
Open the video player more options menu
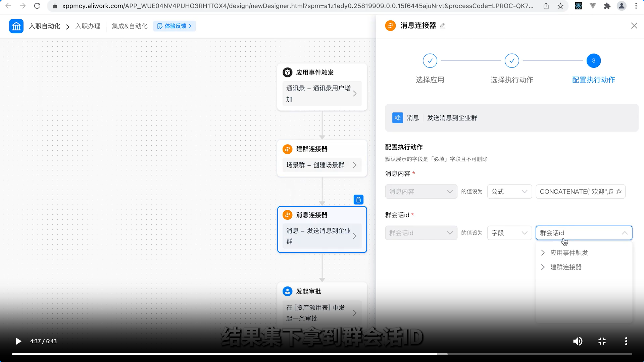626,341
